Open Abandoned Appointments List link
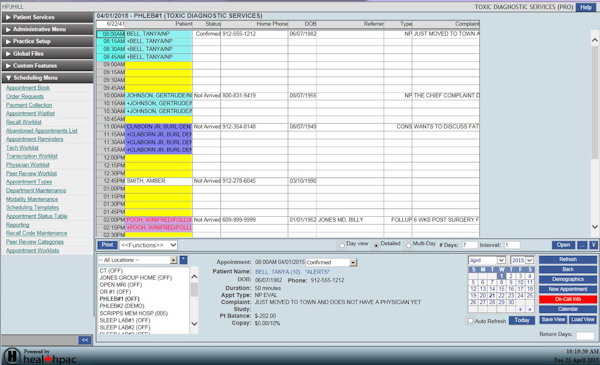 pos(42,131)
